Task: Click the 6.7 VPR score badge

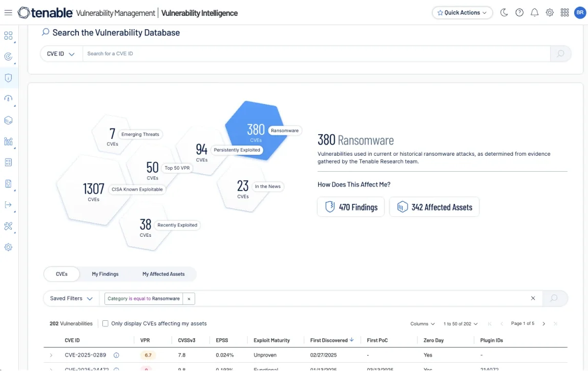Action: (148, 355)
